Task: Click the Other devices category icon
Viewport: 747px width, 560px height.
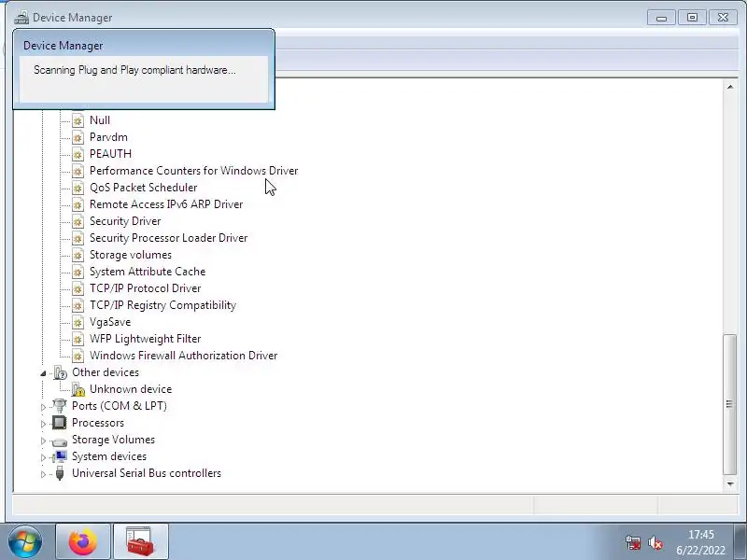Action: (60, 372)
